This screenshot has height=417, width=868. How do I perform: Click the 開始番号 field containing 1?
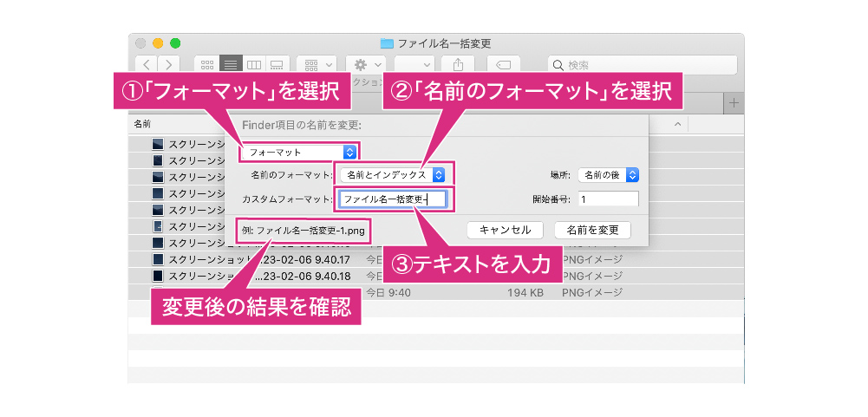pos(609,199)
